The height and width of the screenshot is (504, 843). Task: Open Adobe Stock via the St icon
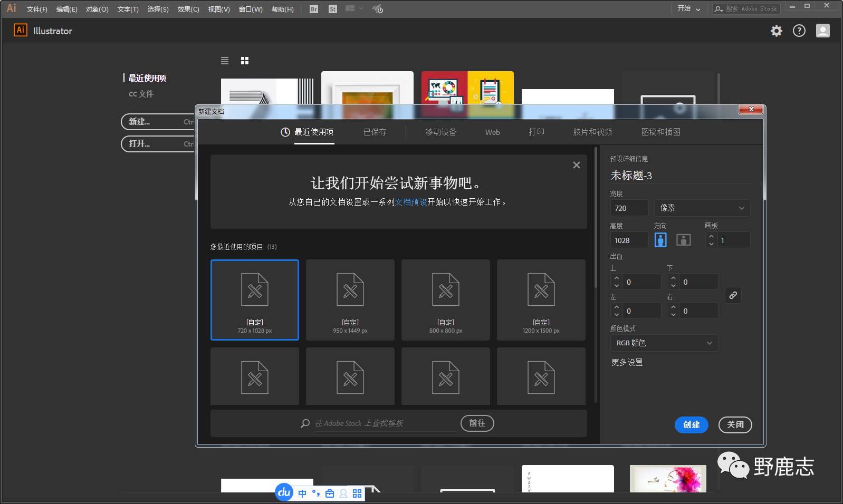click(332, 9)
